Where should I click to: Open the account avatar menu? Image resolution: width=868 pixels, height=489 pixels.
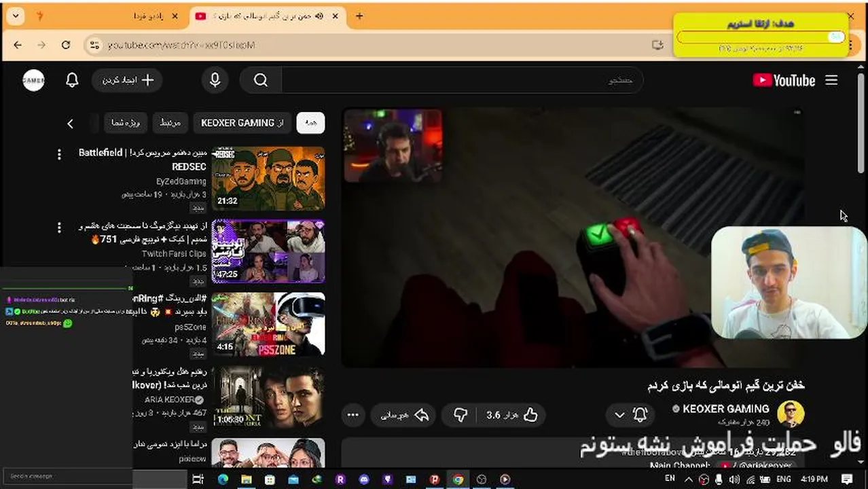point(33,80)
